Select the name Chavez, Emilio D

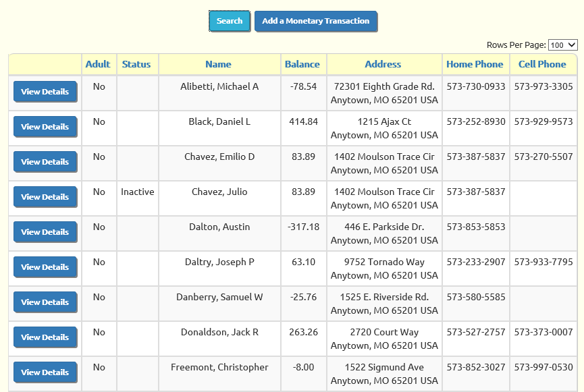pyautogui.click(x=219, y=157)
